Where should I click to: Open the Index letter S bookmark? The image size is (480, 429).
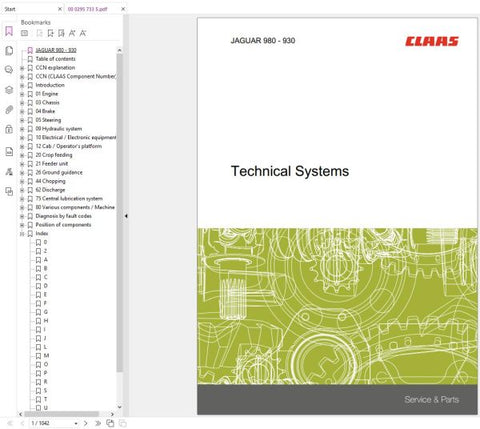(45, 390)
